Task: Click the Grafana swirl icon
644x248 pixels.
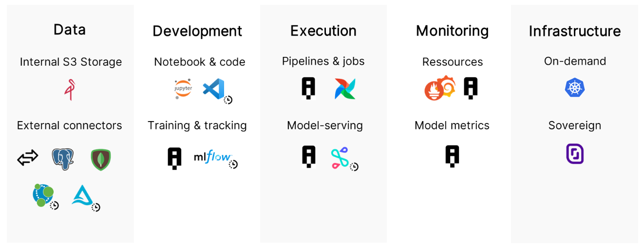Action: click(x=446, y=86)
